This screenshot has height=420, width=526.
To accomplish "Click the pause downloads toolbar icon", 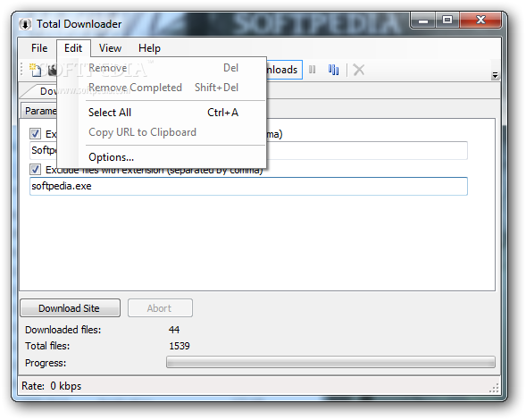I will point(312,70).
